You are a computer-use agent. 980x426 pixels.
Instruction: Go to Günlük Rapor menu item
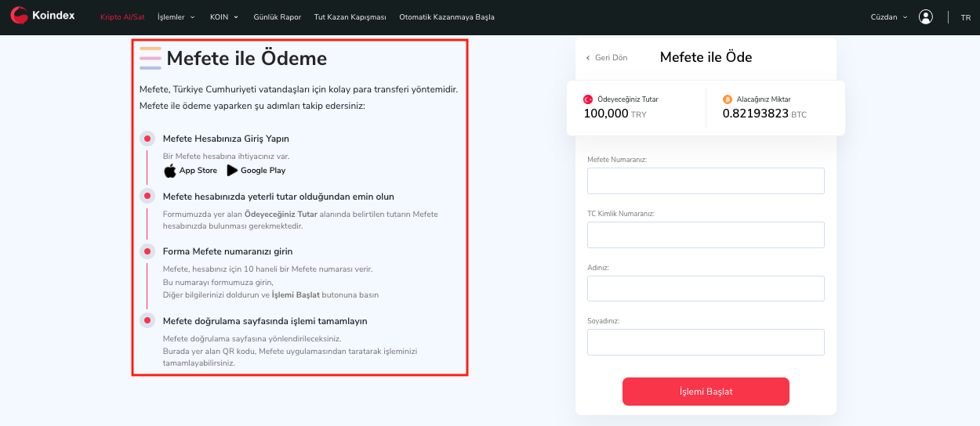click(x=276, y=16)
